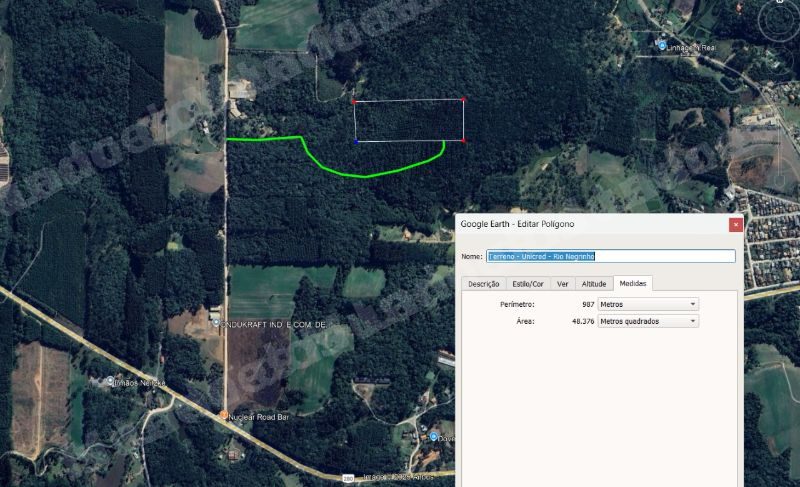Open the Estilo/Cor tab

tap(528, 284)
